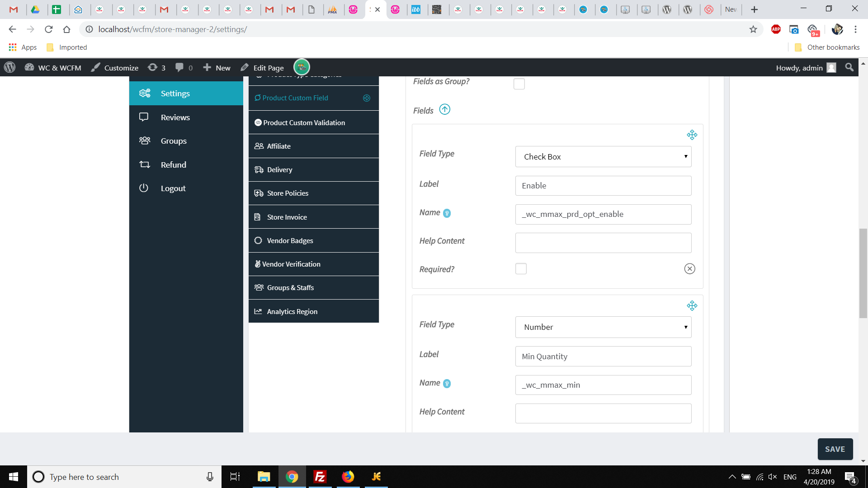Image resolution: width=868 pixels, height=488 pixels.
Task: Toggle the Fields as Group checkbox
Action: [519, 84]
